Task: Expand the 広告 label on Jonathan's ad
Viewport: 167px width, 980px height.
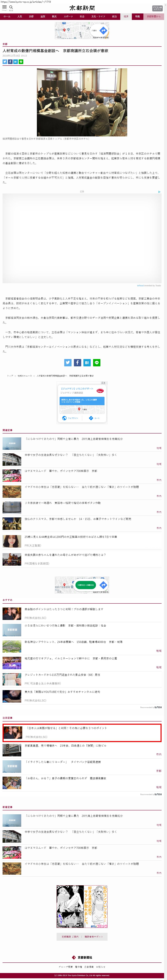Action: point(103,383)
